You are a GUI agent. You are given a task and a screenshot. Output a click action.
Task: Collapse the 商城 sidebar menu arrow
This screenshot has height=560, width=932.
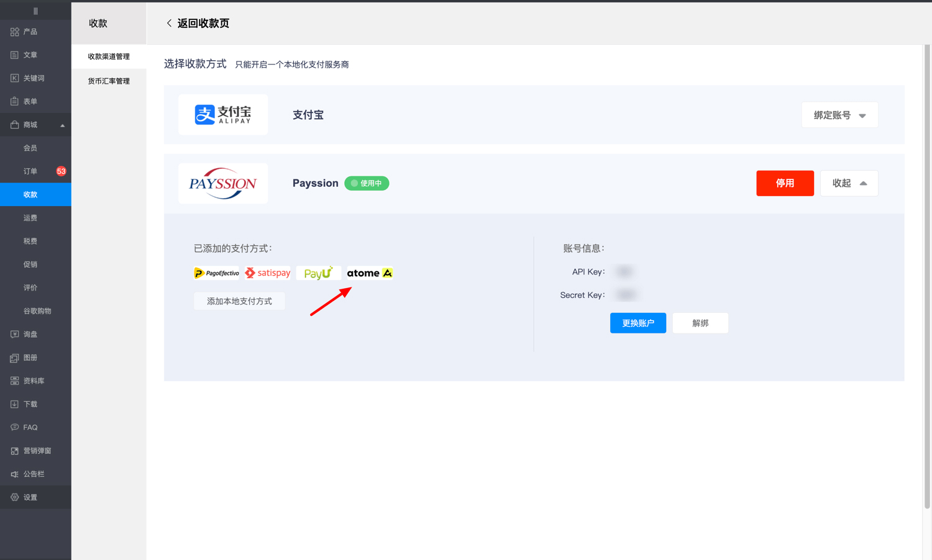(62, 125)
